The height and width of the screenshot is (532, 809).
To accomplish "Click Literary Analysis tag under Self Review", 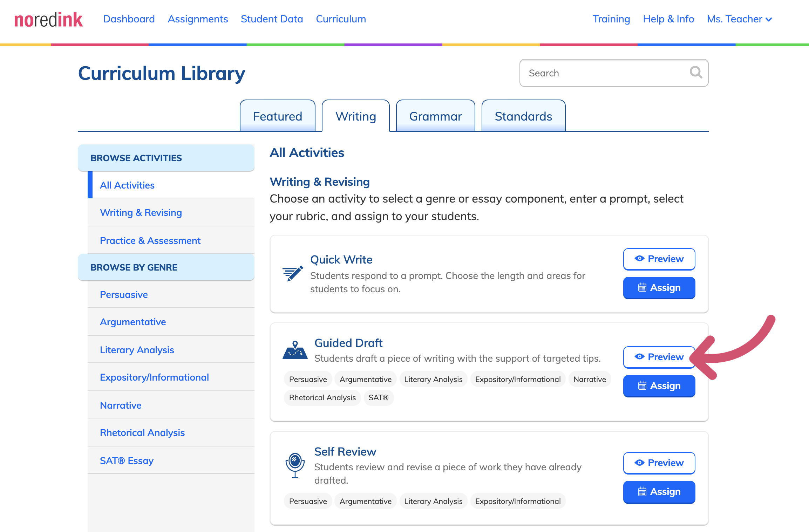I will click(x=433, y=501).
